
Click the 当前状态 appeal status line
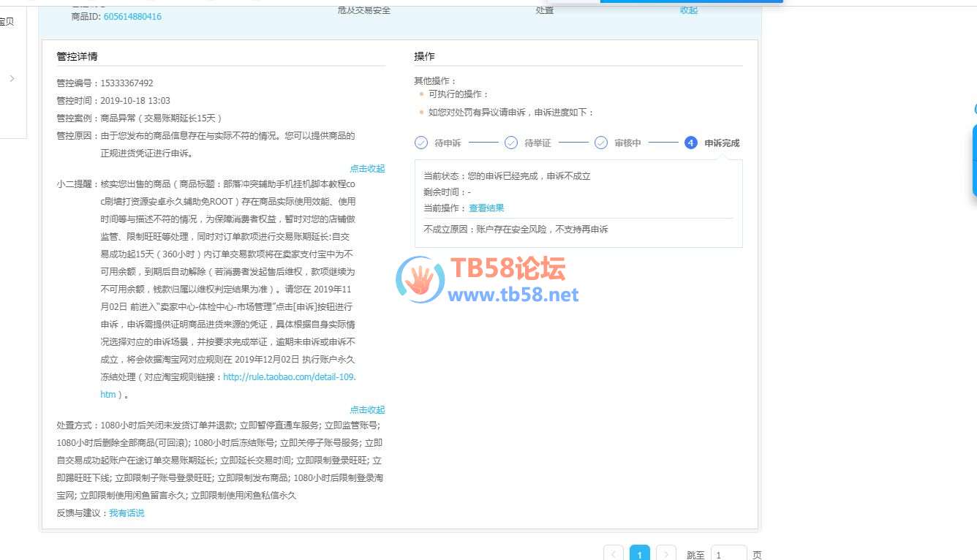click(507, 176)
